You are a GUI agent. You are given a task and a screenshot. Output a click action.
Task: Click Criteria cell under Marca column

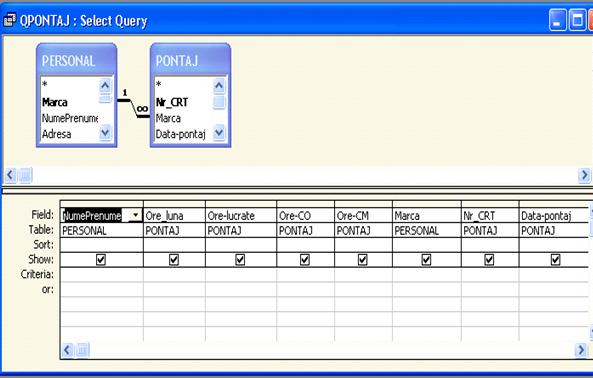427,274
